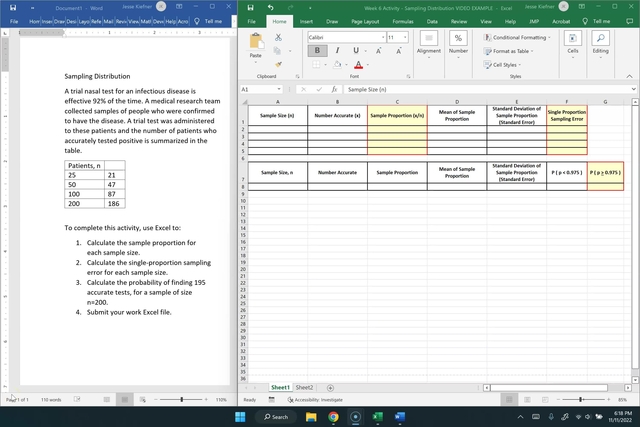Click the taskbar Search box
Viewport: 640px width, 427px height.
(x=276, y=417)
